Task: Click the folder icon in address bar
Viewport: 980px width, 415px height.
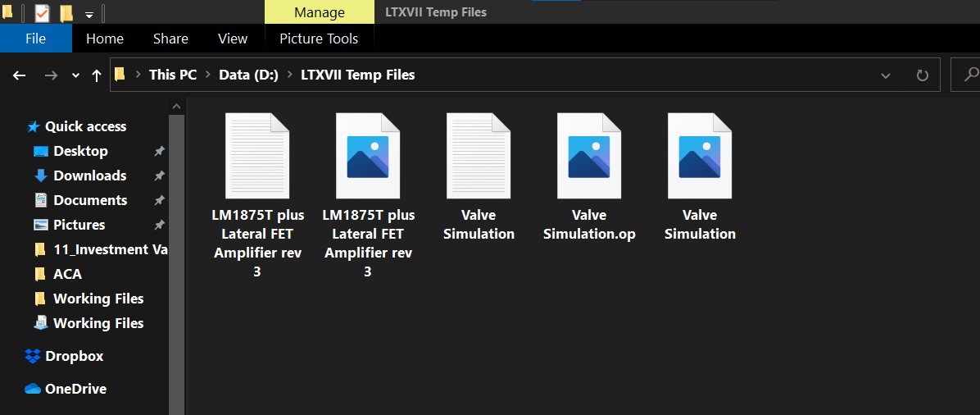Action: (x=120, y=75)
